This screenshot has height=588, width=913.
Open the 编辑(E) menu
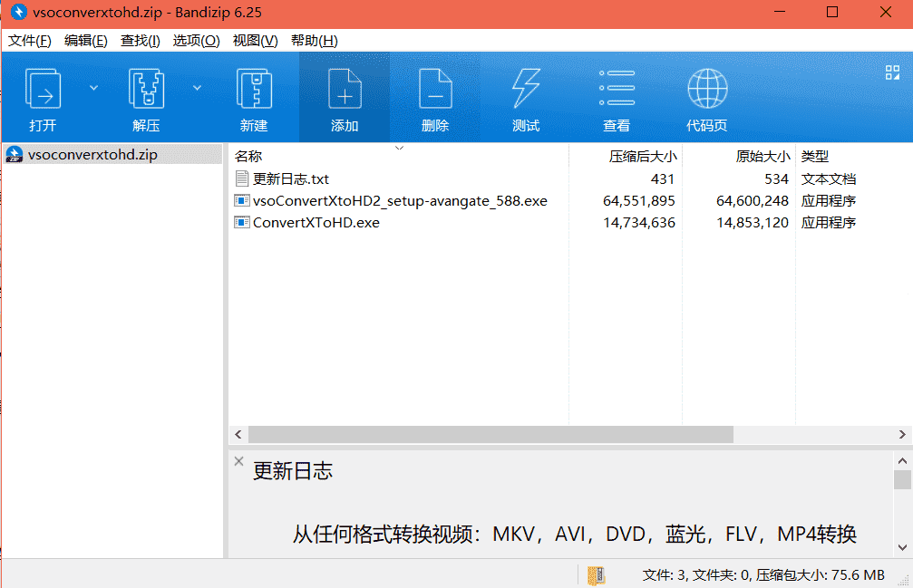85,41
